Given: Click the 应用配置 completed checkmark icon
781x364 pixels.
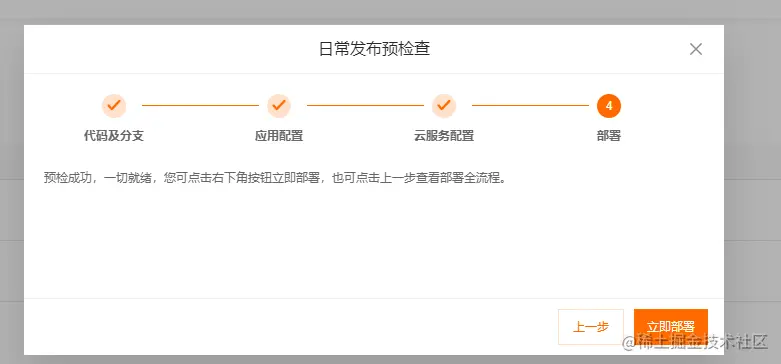Looking at the screenshot, I should [x=279, y=106].
